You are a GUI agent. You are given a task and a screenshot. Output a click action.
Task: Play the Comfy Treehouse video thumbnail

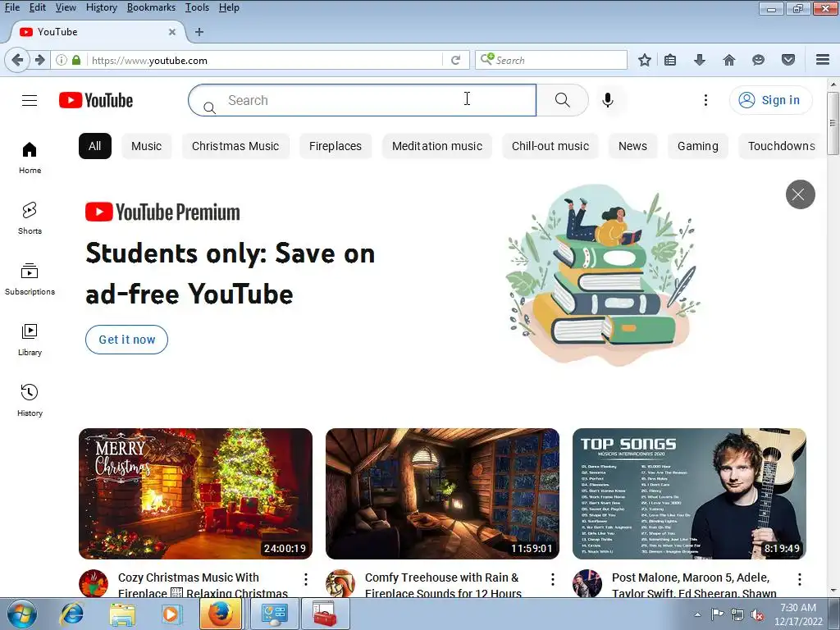pyautogui.click(x=442, y=494)
